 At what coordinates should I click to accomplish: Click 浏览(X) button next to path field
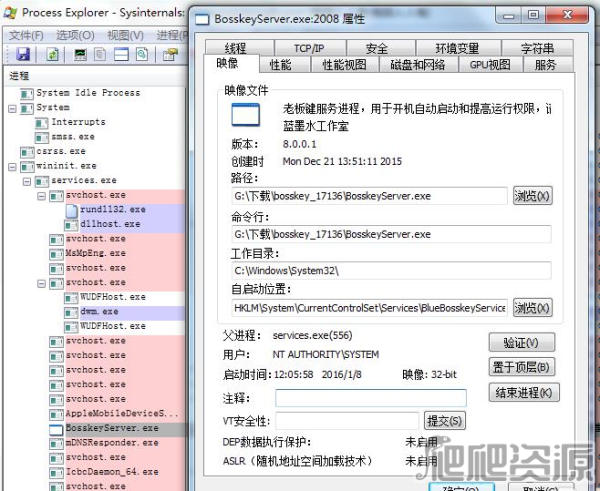532,196
